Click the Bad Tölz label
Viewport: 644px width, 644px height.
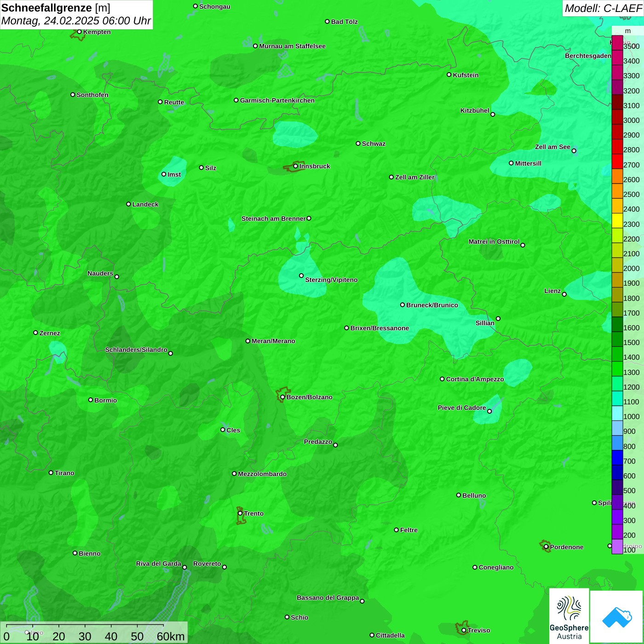tap(344, 22)
